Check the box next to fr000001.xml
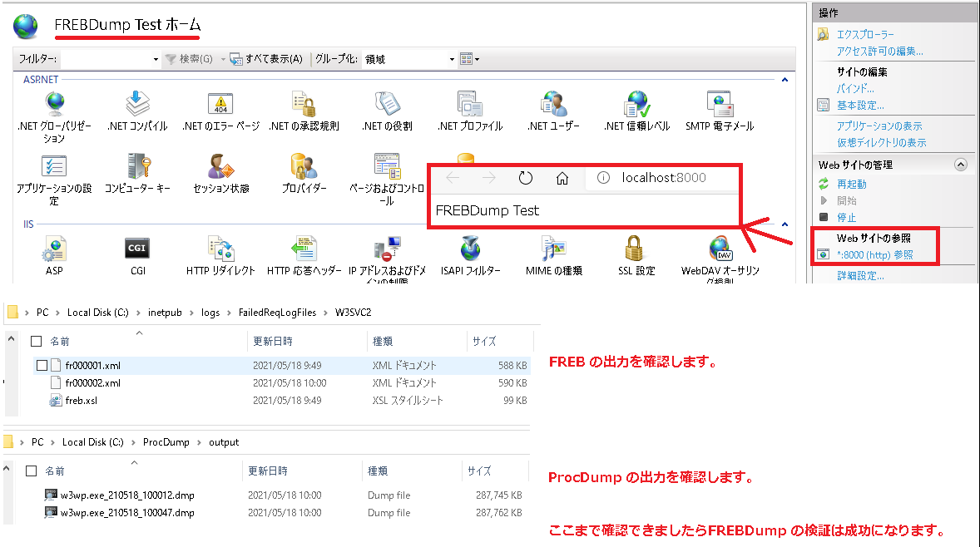The image size is (980, 547). pos(42,365)
